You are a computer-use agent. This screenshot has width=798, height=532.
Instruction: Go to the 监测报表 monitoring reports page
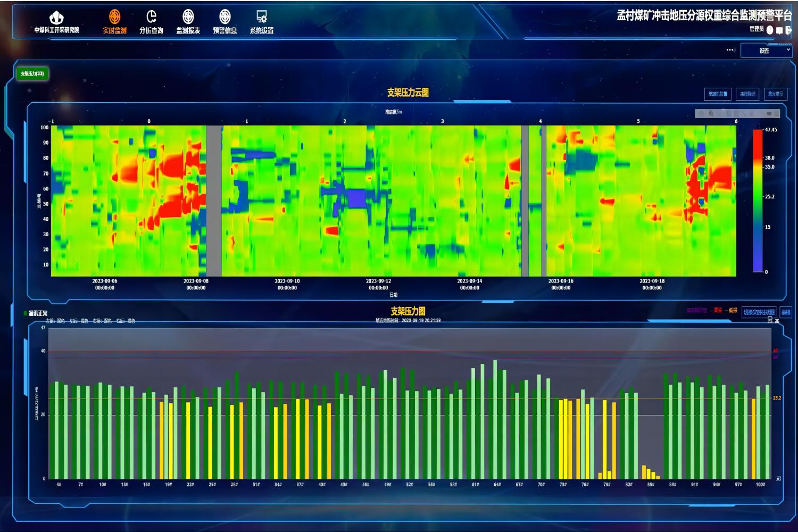[188, 22]
